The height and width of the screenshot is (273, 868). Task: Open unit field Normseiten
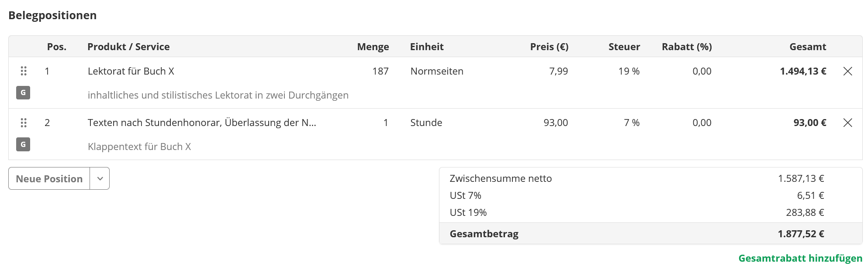pyautogui.click(x=437, y=71)
